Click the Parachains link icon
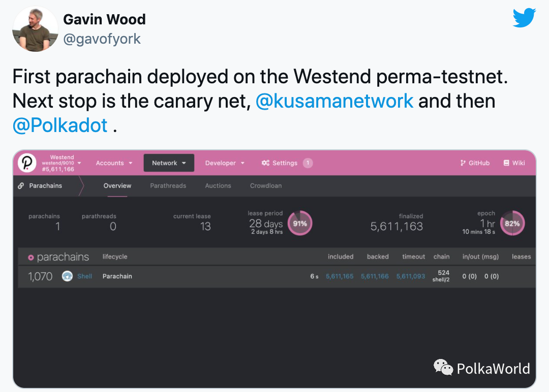Screen dimensions: 549x392 pos(21,186)
